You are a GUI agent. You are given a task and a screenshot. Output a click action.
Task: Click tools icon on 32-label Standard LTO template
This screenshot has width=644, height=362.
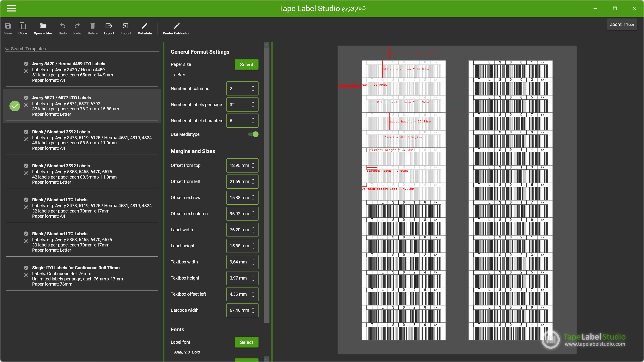coord(26,207)
